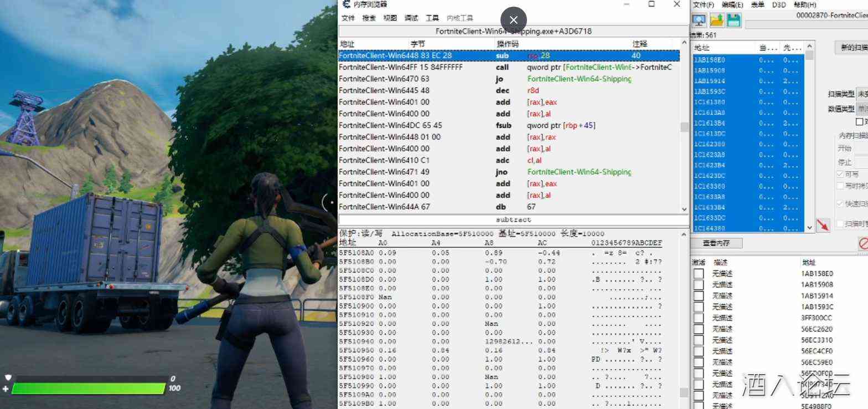Screen dimensions: 868x409
Task: Click the Memory Viewer window title icon
Action: point(346,4)
